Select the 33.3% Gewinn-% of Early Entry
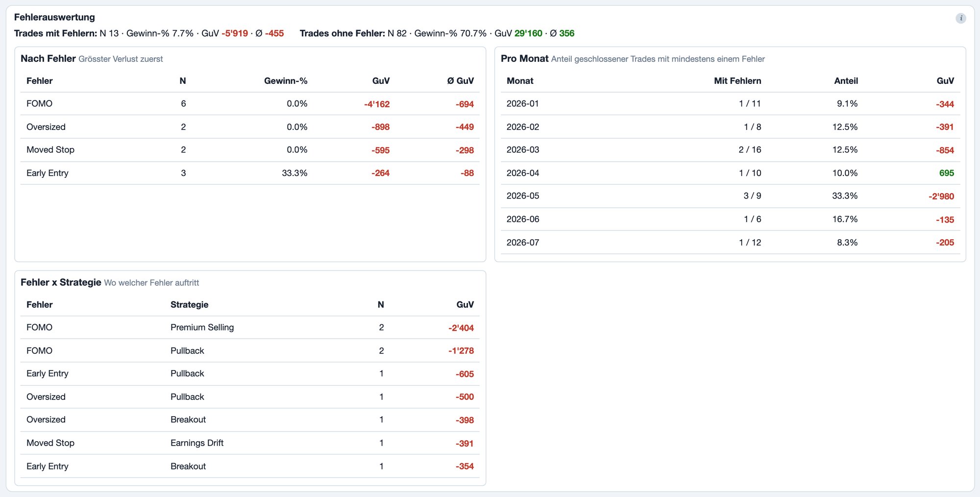This screenshot has height=497, width=980. coord(294,173)
